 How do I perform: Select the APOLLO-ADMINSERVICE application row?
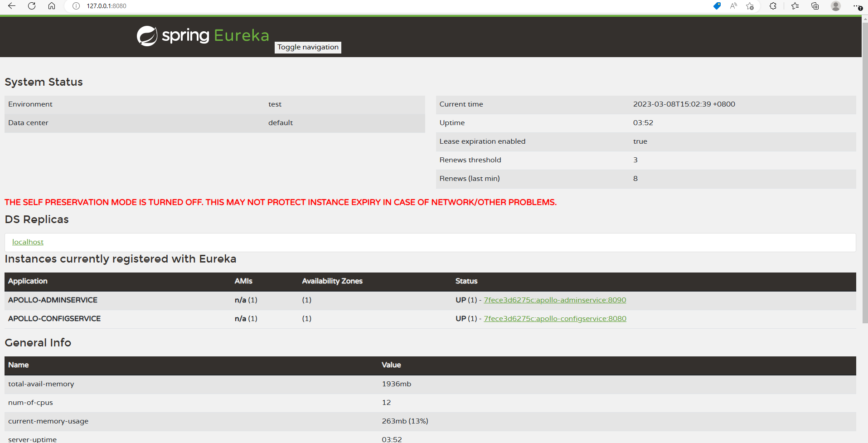click(430, 300)
